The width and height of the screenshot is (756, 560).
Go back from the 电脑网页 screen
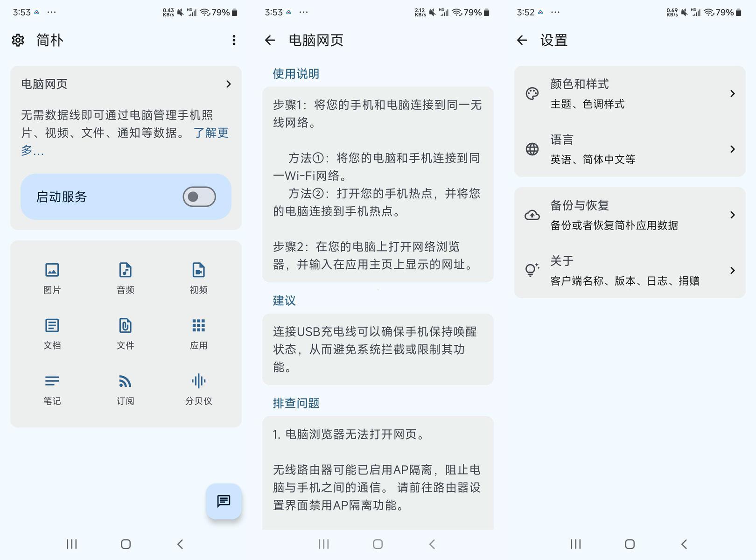270,40
